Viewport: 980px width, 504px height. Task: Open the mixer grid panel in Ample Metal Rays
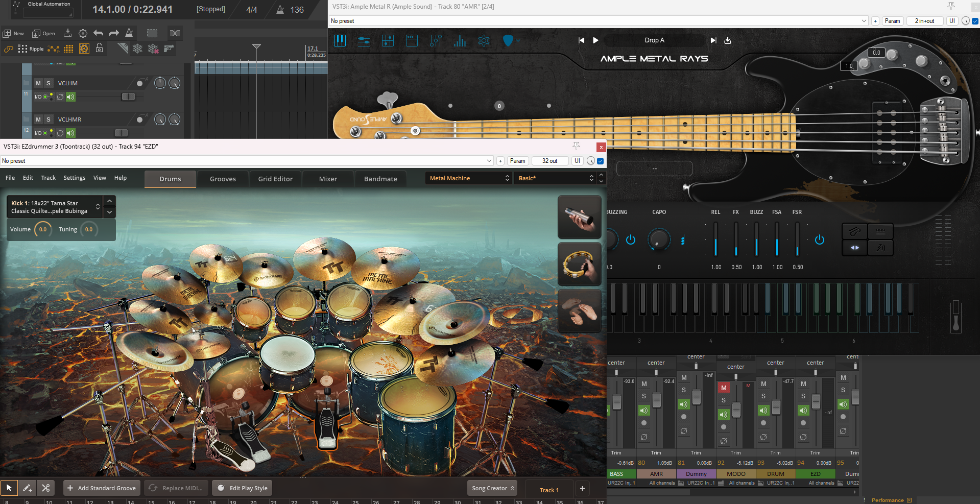coord(388,40)
